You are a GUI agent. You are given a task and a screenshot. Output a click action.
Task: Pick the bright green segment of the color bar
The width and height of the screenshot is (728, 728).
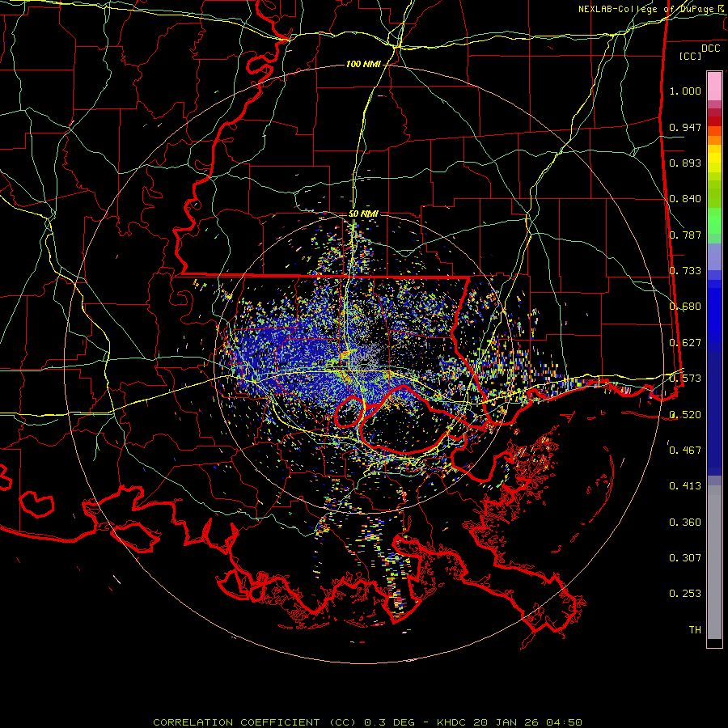[714, 221]
